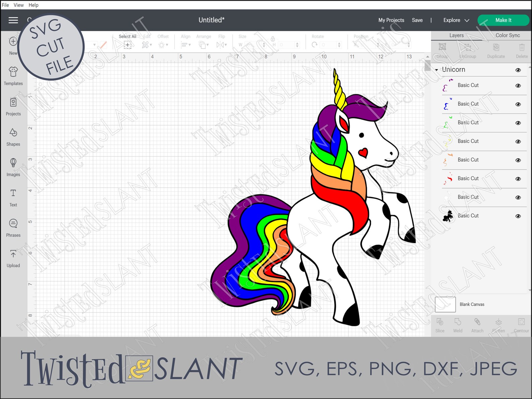Open My Projects

click(x=391, y=20)
